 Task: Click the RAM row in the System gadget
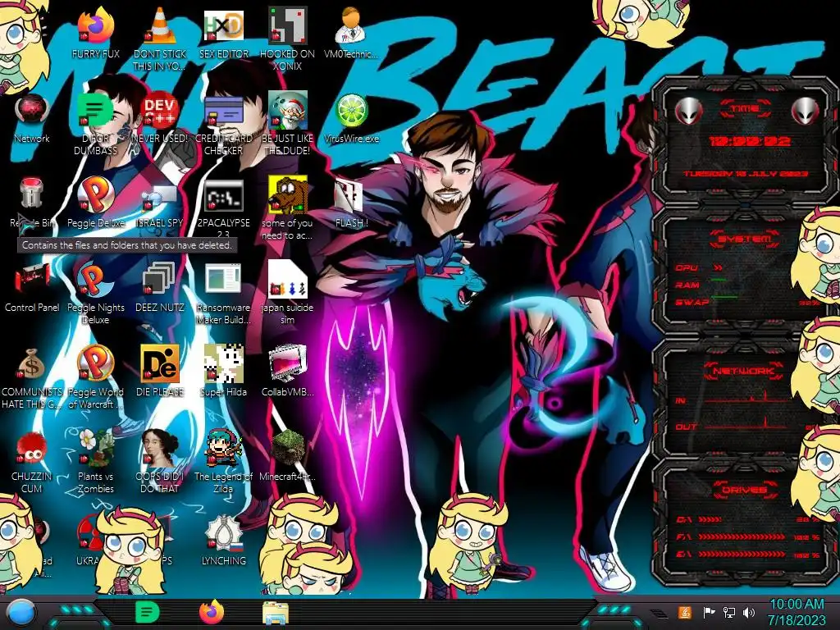tap(748, 285)
